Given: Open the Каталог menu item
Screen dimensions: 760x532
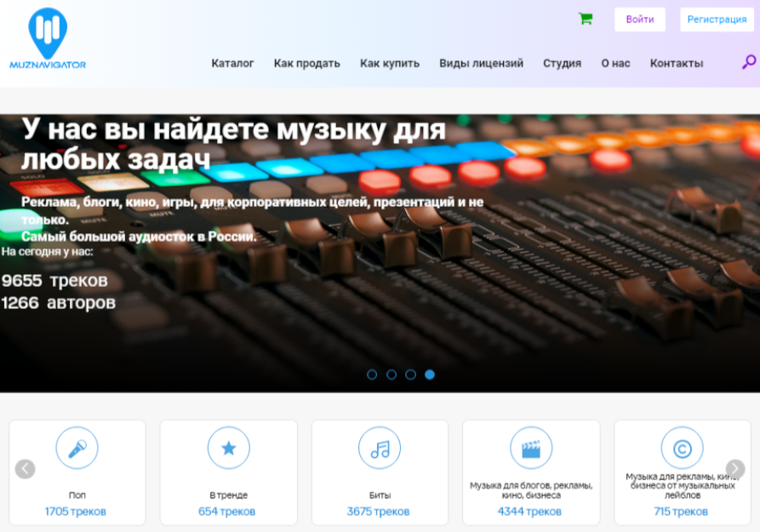Looking at the screenshot, I should pos(232,62).
